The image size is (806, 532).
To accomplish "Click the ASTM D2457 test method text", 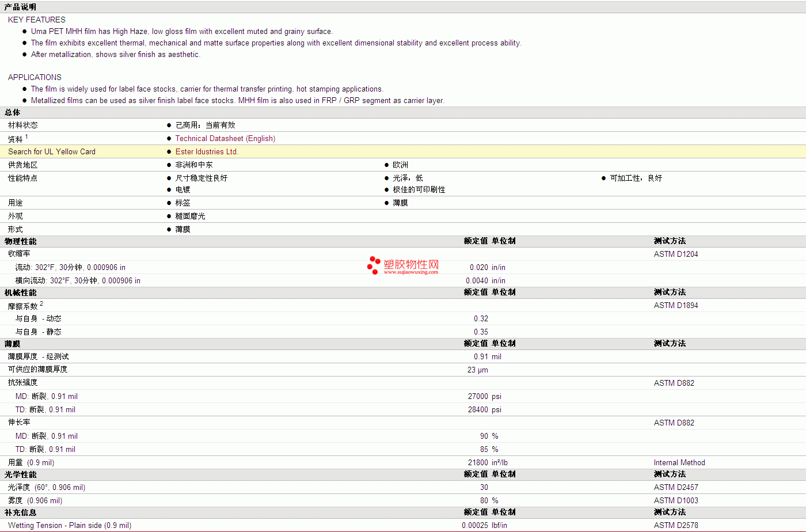I will coord(676,488).
